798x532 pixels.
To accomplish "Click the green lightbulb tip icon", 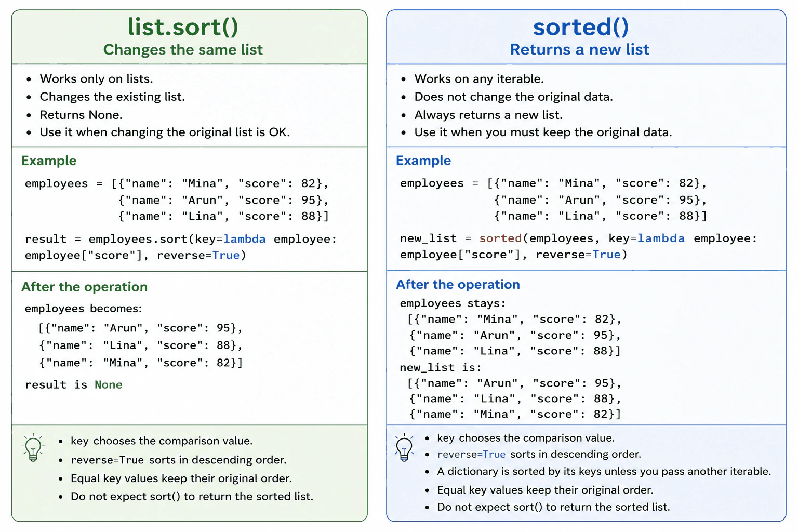I will (33, 448).
